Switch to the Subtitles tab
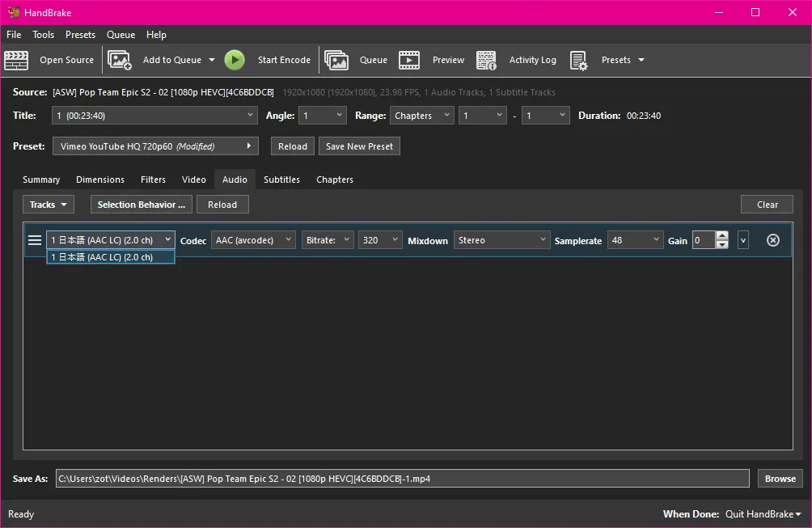Image resolution: width=812 pixels, height=528 pixels. click(x=281, y=179)
